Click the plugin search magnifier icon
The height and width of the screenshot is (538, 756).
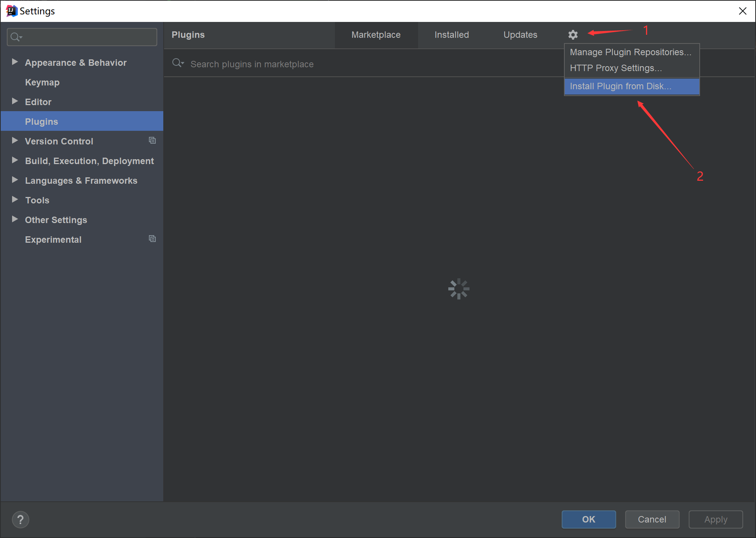tap(177, 63)
